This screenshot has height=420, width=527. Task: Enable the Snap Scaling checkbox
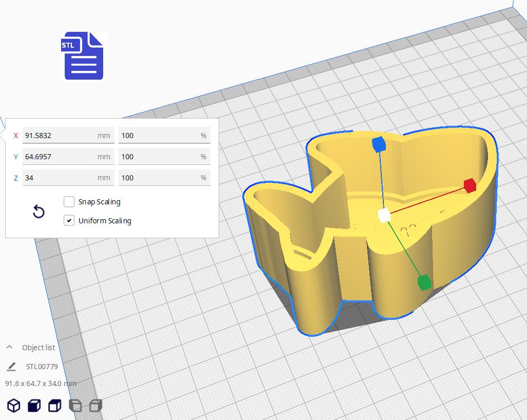click(69, 202)
